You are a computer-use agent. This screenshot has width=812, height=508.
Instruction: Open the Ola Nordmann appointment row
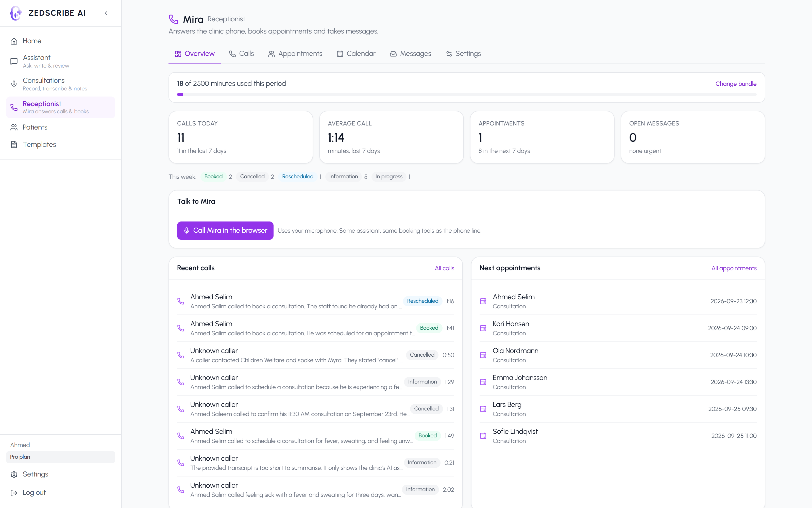tap(618, 355)
